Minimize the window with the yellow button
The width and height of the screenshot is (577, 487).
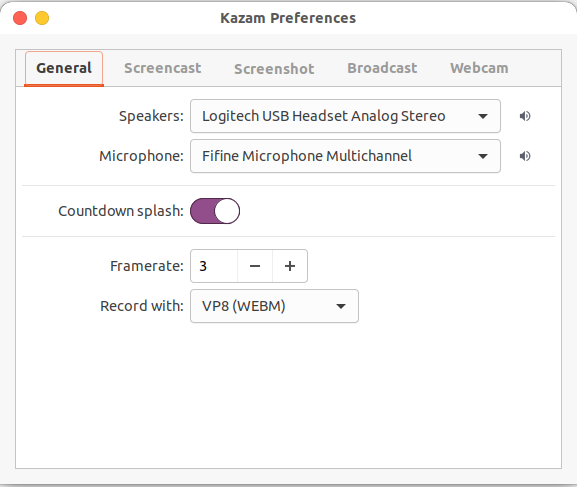(x=42, y=18)
